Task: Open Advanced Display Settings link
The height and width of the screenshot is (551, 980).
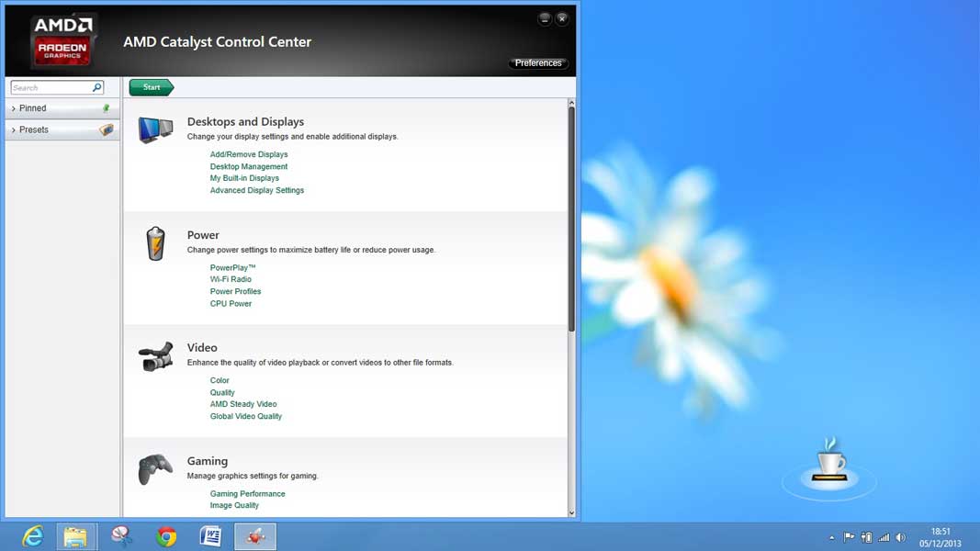Action: coord(257,190)
